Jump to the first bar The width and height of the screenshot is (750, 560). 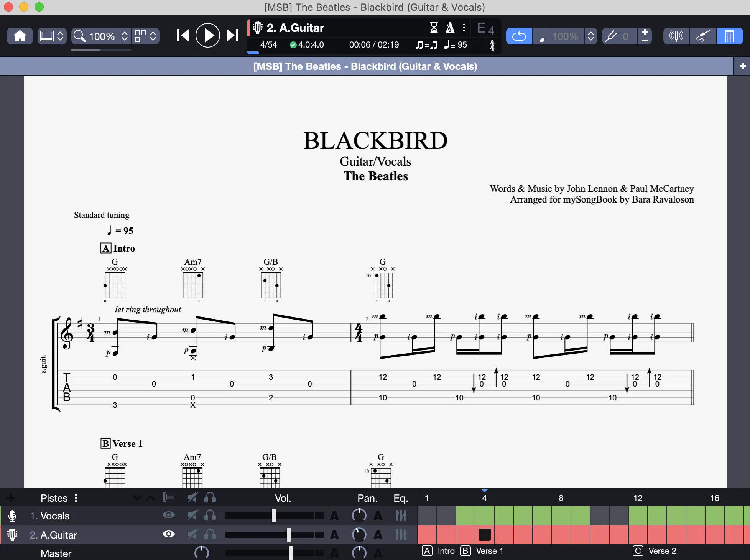pyautogui.click(x=183, y=36)
